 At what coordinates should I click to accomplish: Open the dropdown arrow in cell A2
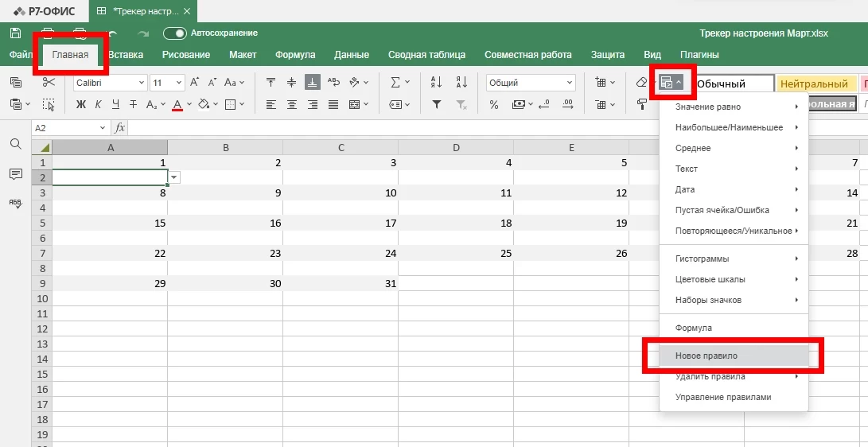pyautogui.click(x=173, y=177)
